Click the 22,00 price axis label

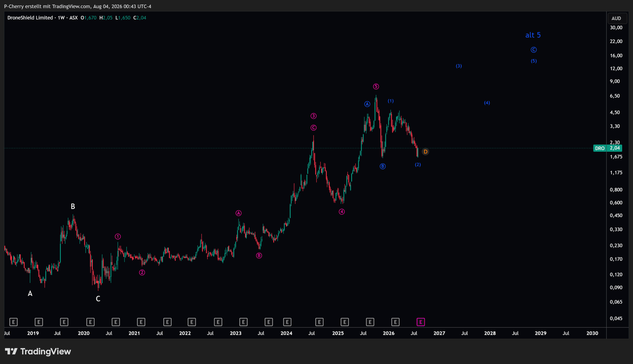click(616, 41)
